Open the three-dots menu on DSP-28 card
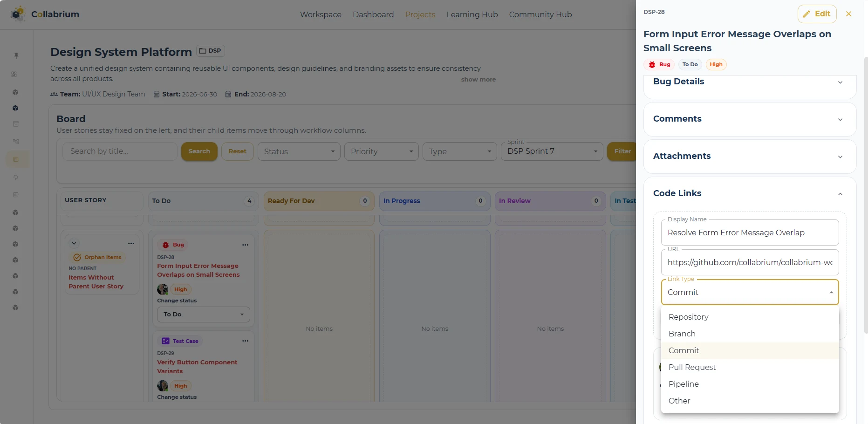 [246, 245]
